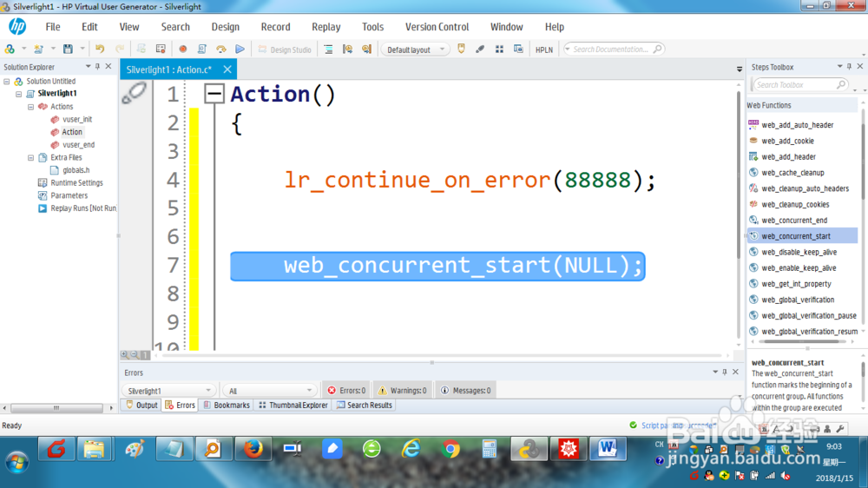Screen dimensions: 868x488
Task: Select the vuser_end action
Action: tap(78, 144)
